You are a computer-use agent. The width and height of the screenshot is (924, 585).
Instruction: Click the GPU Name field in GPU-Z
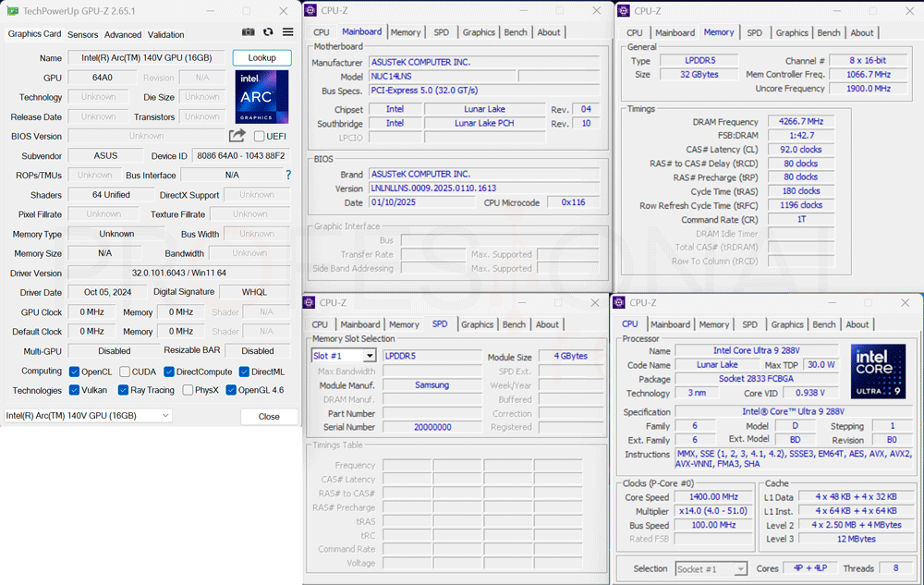[x=146, y=57]
